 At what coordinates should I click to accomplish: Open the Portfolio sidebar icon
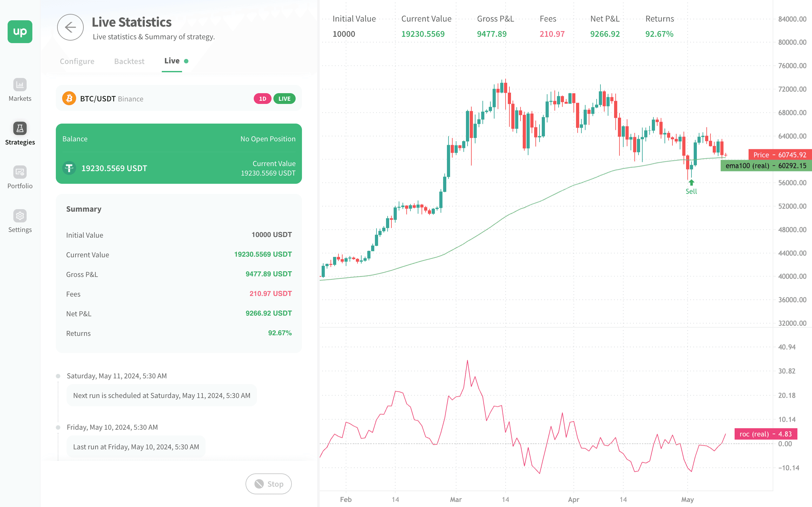(20, 172)
